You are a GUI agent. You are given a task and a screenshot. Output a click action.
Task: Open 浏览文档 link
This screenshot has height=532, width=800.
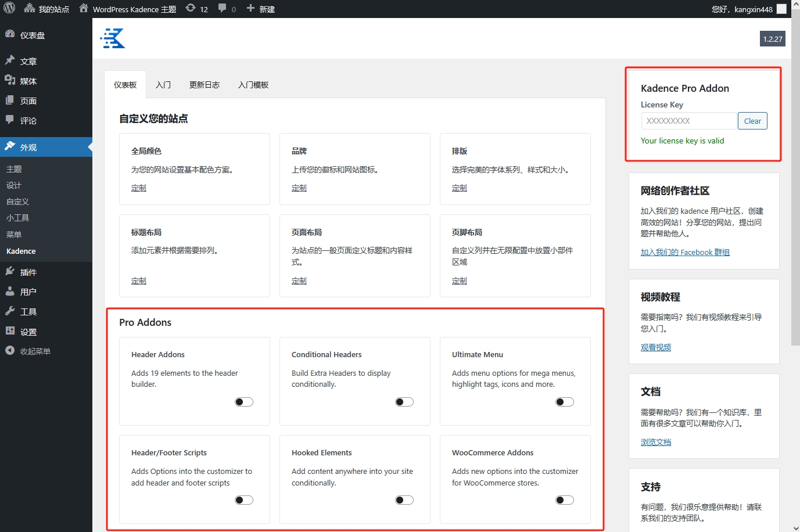[x=656, y=442]
